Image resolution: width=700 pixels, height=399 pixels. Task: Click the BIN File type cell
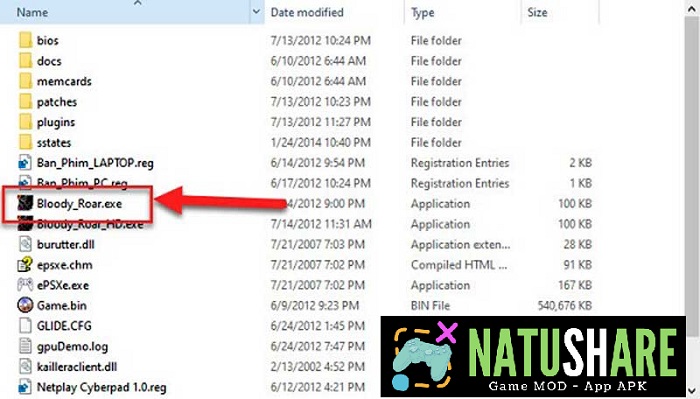[430, 306]
